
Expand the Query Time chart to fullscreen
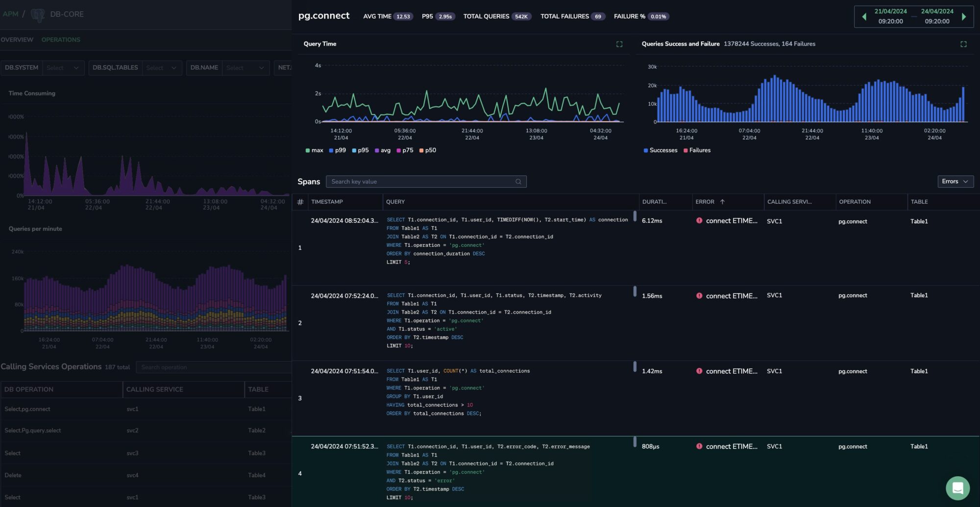pos(619,44)
